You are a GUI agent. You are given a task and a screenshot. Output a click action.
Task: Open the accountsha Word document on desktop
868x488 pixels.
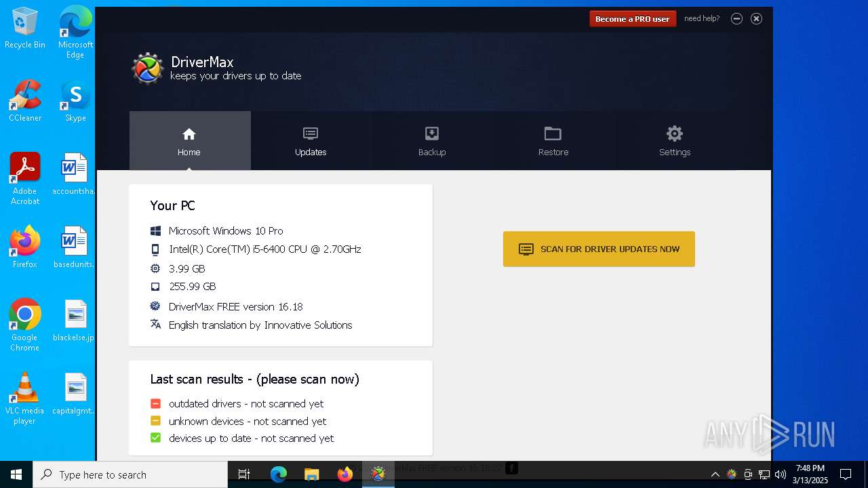pyautogui.click(x=74, y=175)
